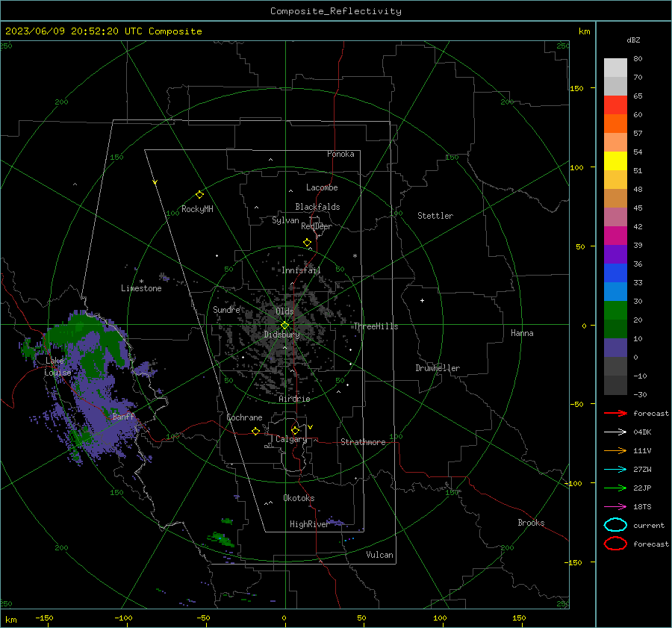Click the RockyMH label
Screen dimensions: 672x628
(197, 209)
